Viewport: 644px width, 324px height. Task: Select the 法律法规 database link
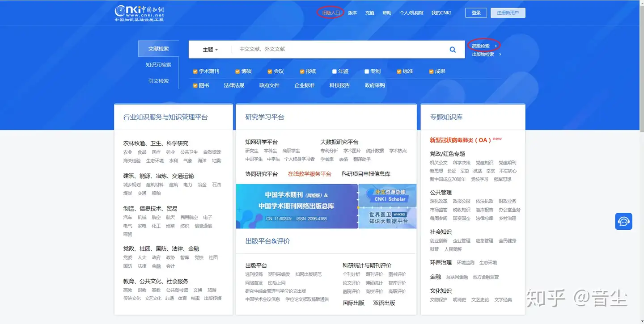pos(234,85)
